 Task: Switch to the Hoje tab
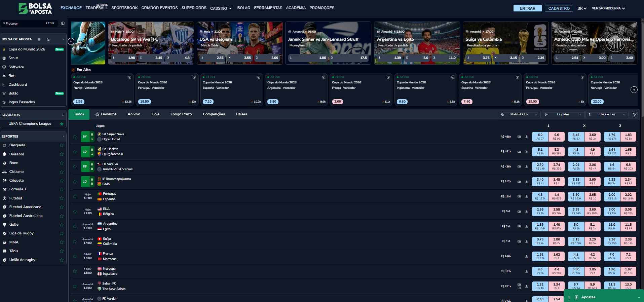(155, 114)
